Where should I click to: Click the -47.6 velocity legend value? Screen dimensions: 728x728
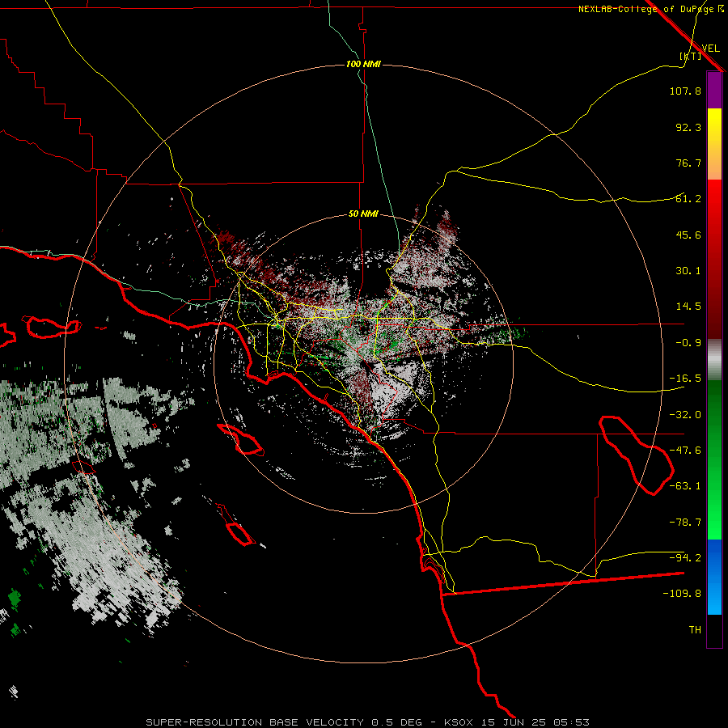click(x=685, y=451)
